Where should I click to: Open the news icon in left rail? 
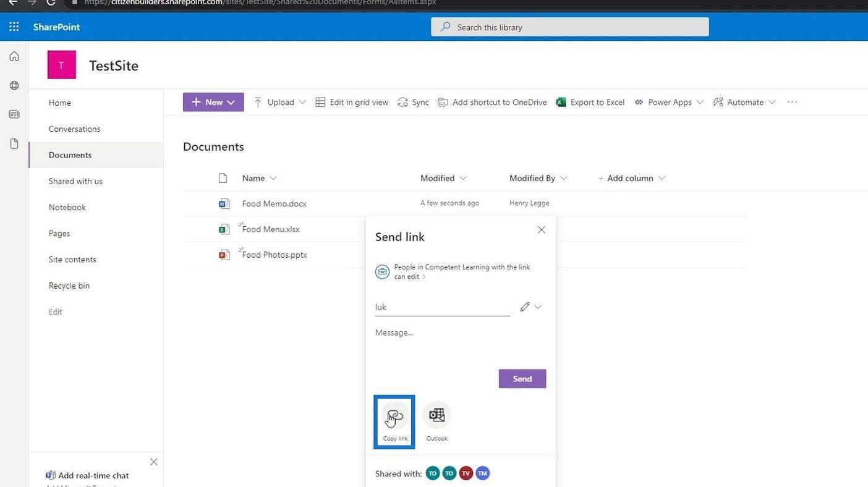pos(14,114)
